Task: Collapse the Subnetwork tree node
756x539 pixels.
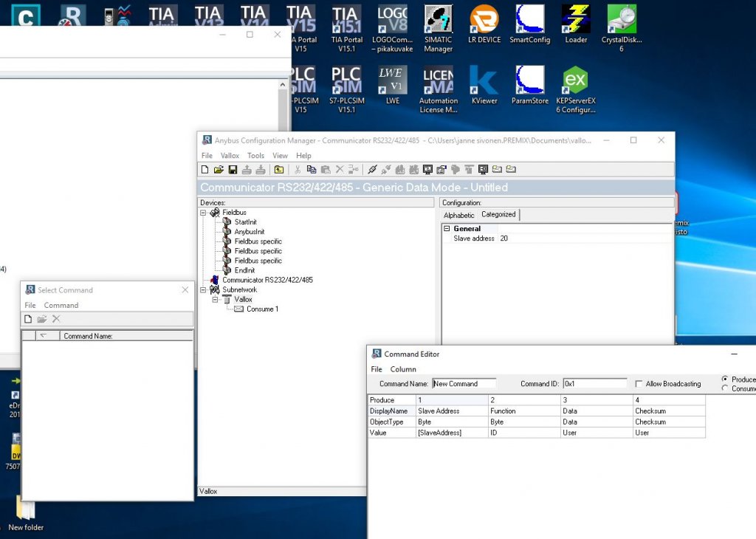Action: 204,290
